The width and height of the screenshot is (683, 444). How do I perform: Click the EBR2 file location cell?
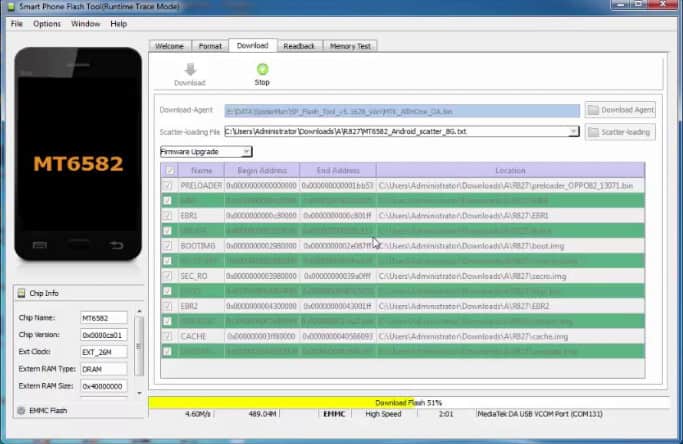(511, 306)
